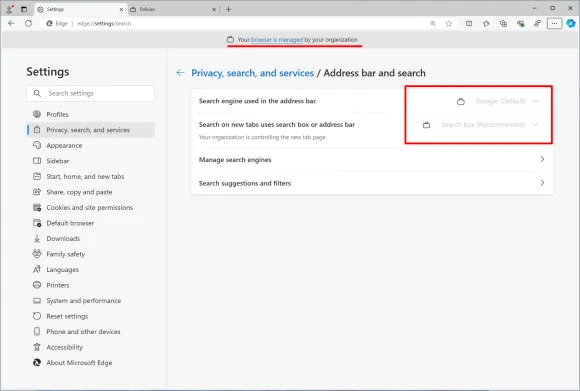The height and width of the screenshot is (391, 580).
Task: Switch to the Settings tab
Action: [80, 9]
